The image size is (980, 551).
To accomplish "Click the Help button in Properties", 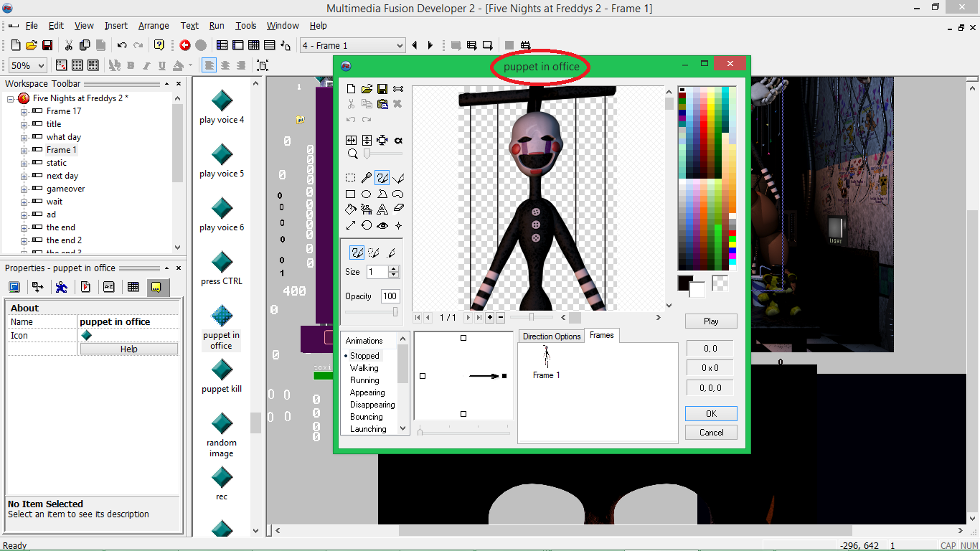I will [129, 349].
